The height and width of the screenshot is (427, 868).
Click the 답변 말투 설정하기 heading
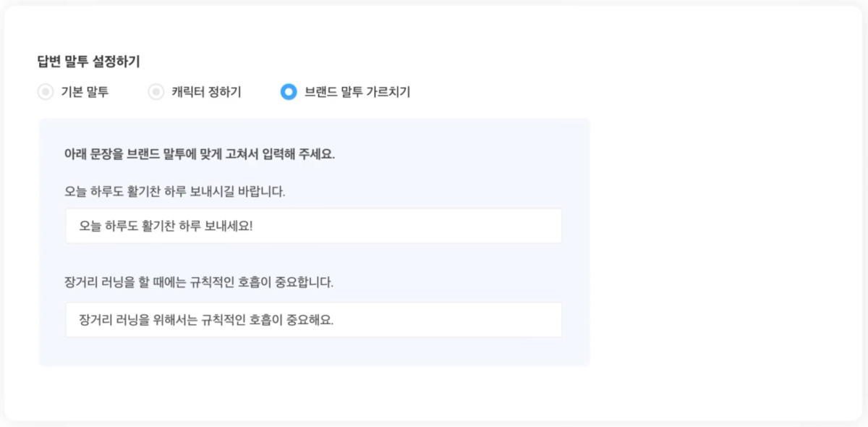(88, 62)
